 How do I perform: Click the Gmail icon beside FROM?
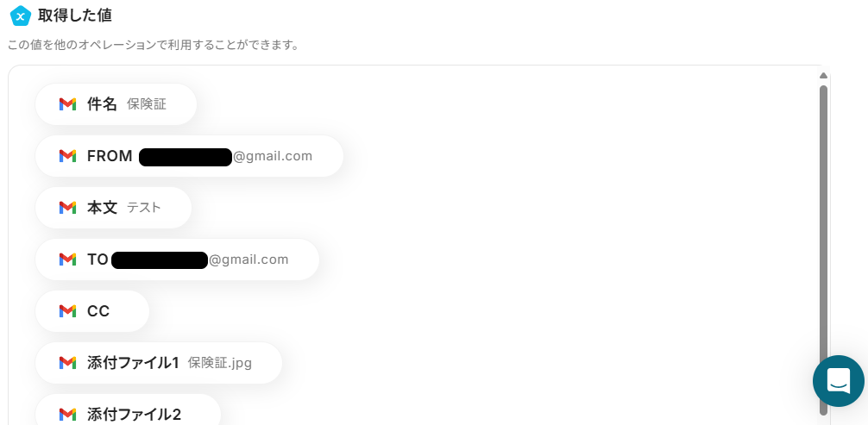click(x=67, y=156)
